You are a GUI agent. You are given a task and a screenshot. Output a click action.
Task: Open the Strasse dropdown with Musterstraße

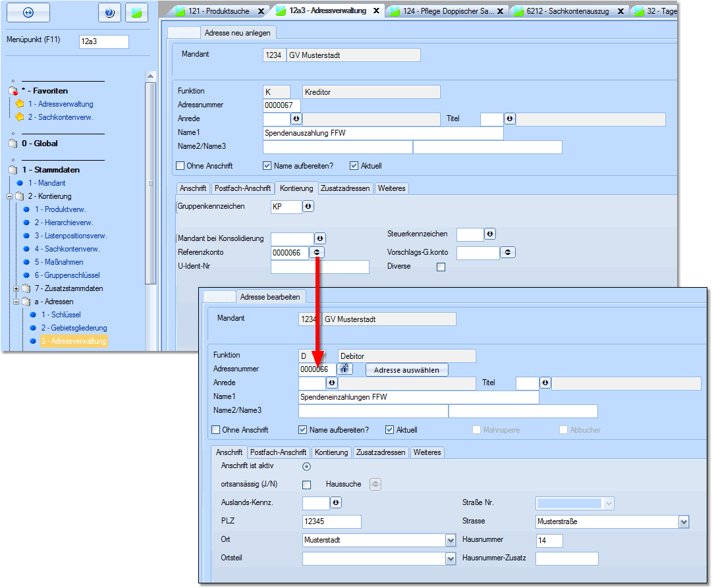pos(683,522)
